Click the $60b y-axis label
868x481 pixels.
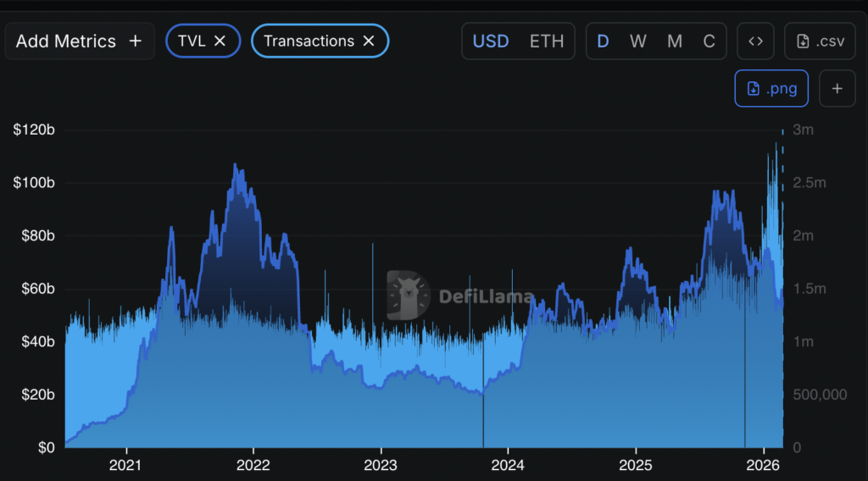[37, 289]
